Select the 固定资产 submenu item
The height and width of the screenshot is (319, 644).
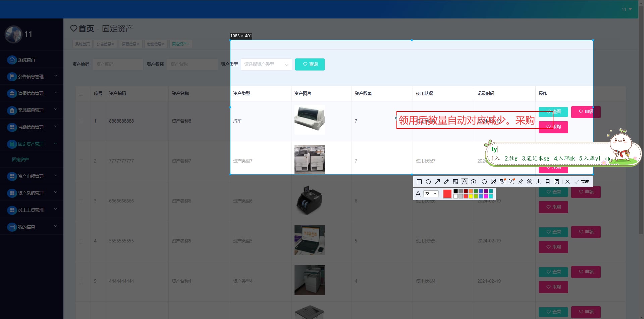pos(21,159)
